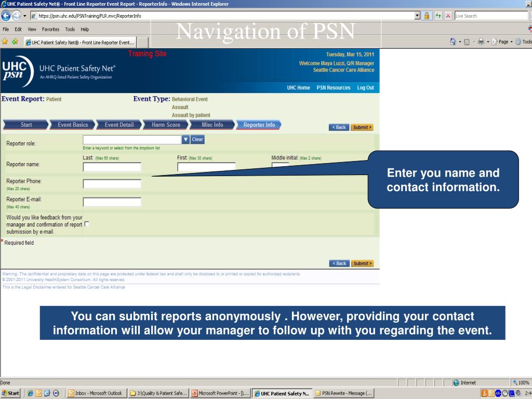Click the Windows Start button

[x=10, y=393]
